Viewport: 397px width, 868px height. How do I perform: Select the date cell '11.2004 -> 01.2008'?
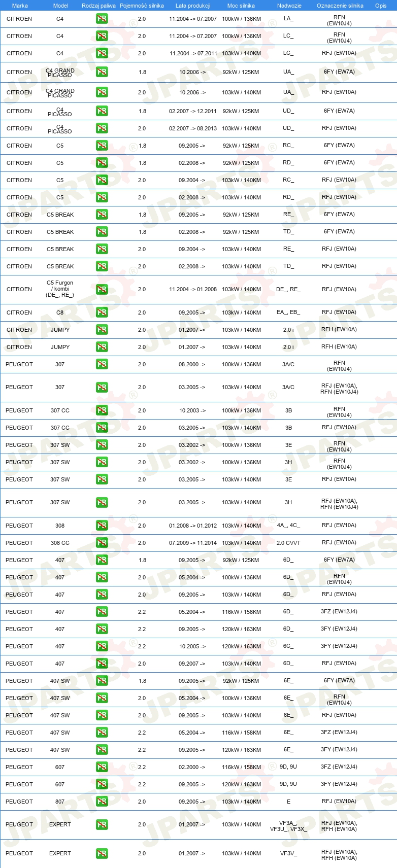pos(193,289)
